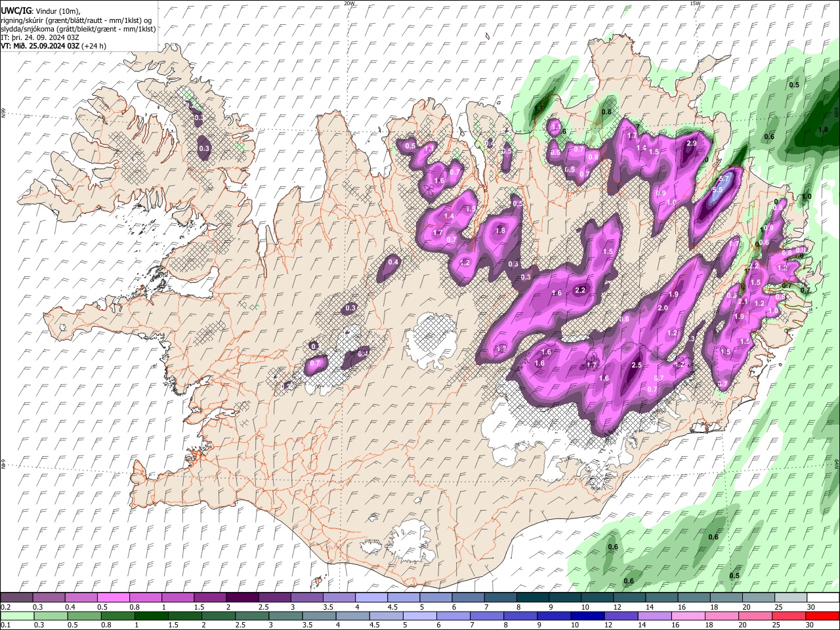840x630 pixels.
Task: Click the white Hofsjökull glacier in central Iceland
Action: tap(432, 341)
